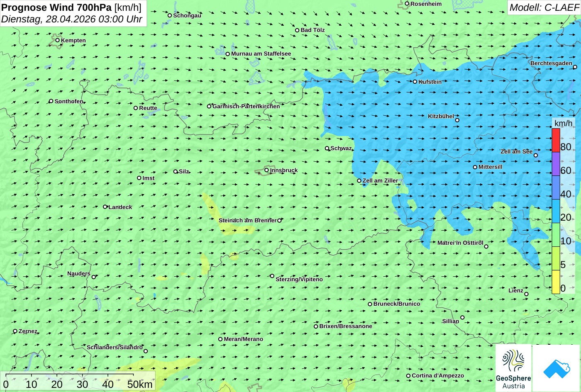Click the 'Garmisch-Partenkirchen' label
Image resolution: width=581 pixels, height=392 pixels.
(x=246, y=106)
